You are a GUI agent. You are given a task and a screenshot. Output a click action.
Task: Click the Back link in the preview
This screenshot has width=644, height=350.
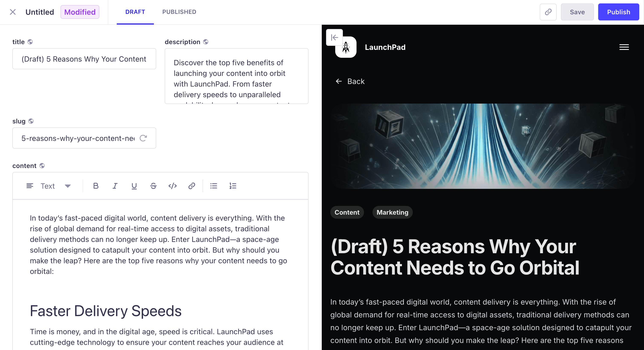tap(350, 81)
